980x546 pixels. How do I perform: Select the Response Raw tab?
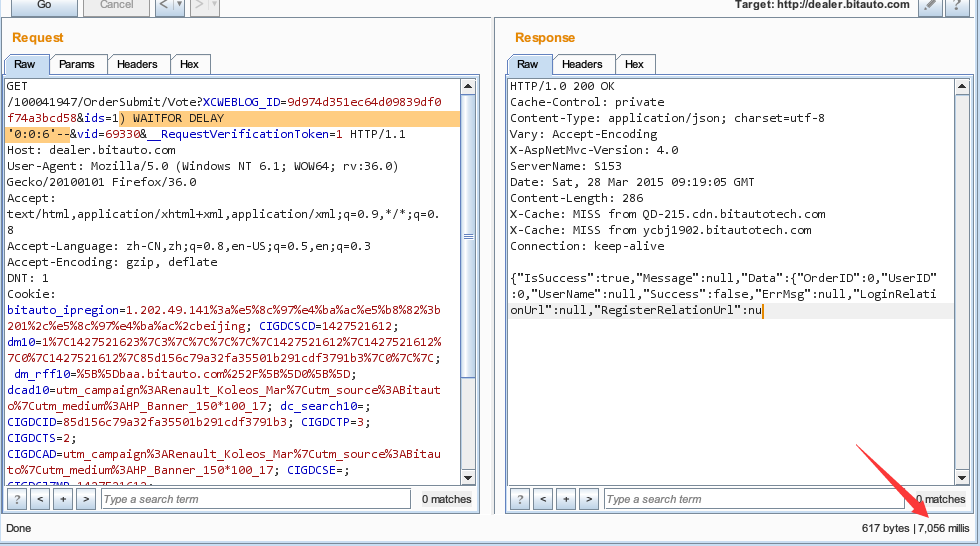click(528, 64)
